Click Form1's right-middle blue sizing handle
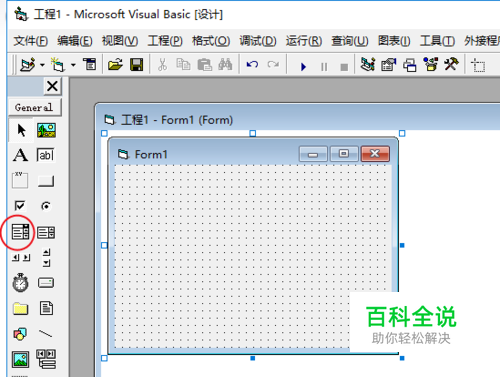 [402, 245]
